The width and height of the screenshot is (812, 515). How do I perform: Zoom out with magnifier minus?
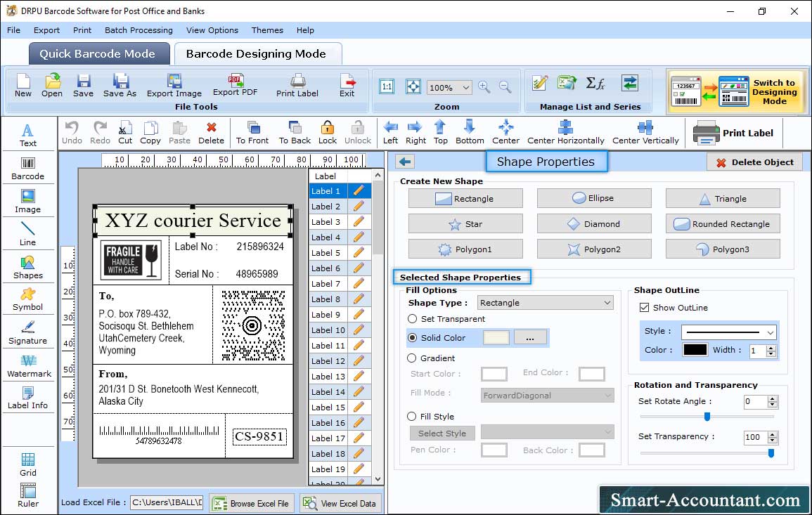click(505, 87)
